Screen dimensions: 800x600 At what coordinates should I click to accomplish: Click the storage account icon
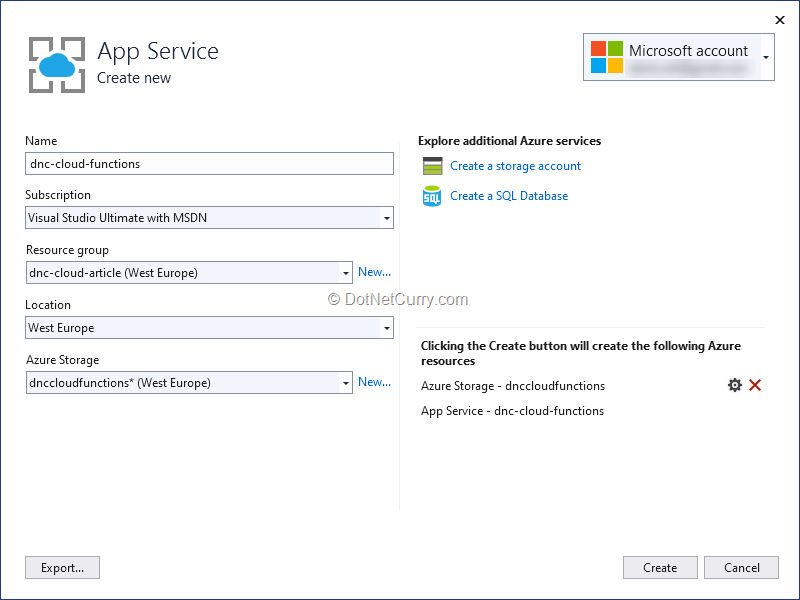(x=433, y=166)
